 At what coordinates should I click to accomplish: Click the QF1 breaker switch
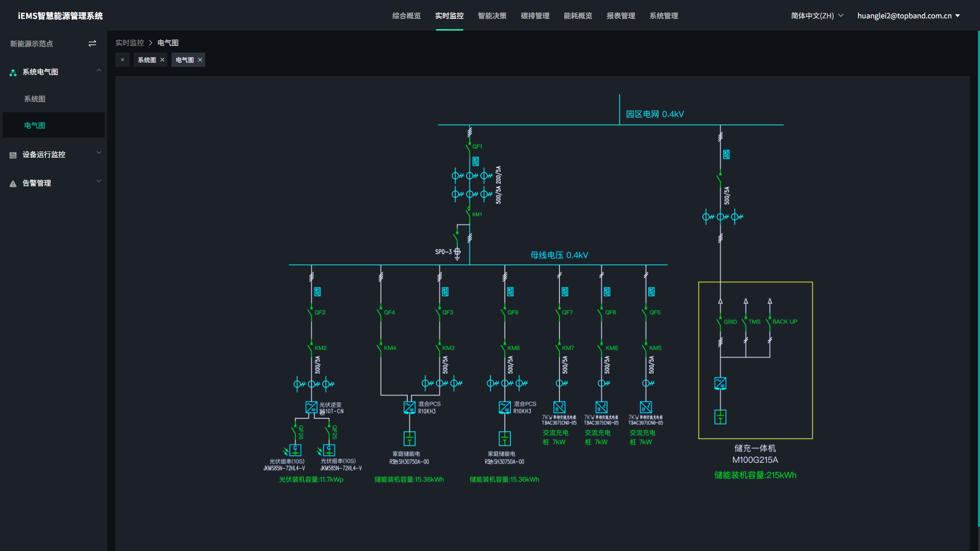[469, 148]
